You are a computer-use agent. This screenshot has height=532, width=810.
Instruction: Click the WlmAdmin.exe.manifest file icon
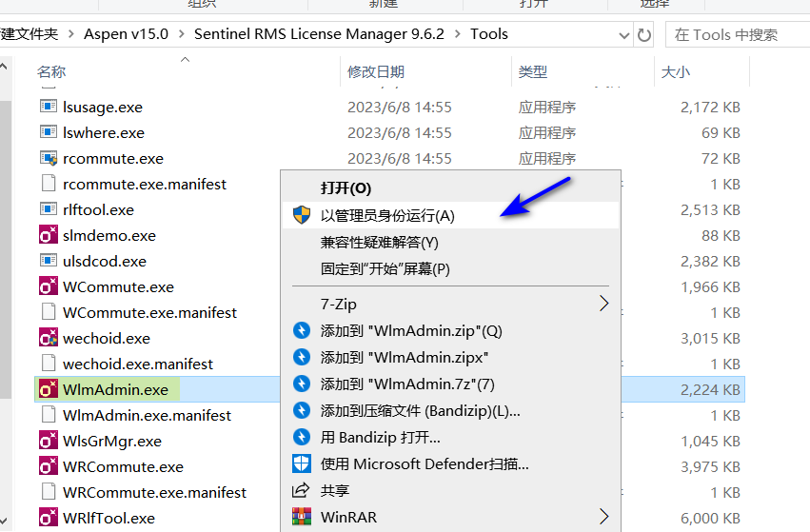coord(49,415)
